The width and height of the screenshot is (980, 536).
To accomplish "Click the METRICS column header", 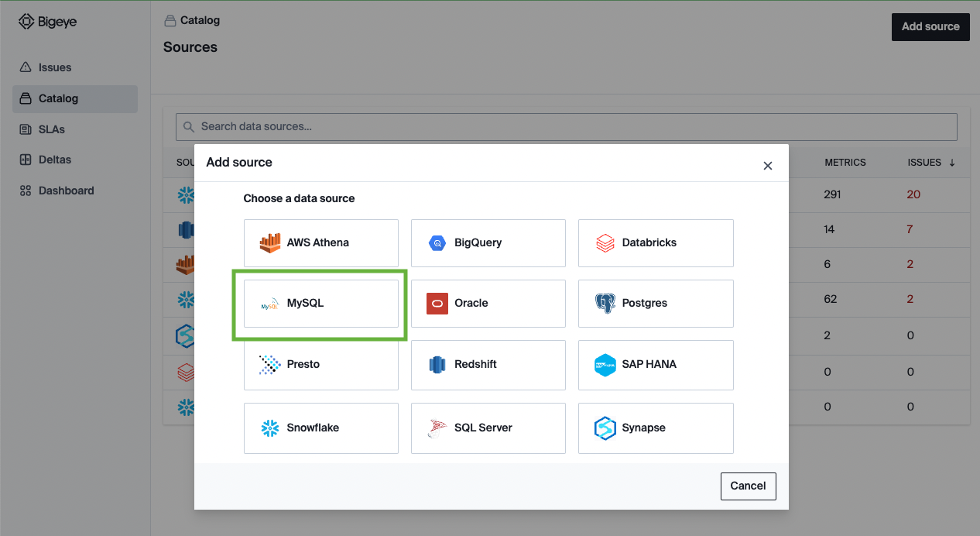I will pos(845,163).
